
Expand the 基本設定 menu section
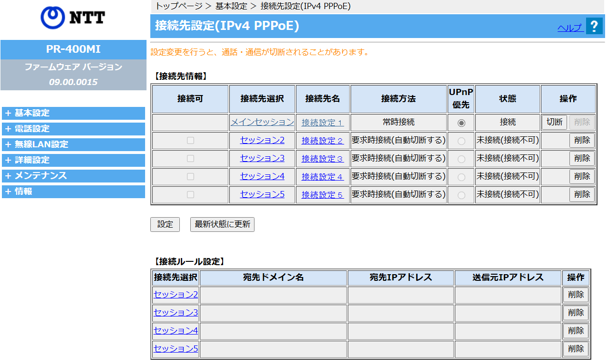coord(73,113)
